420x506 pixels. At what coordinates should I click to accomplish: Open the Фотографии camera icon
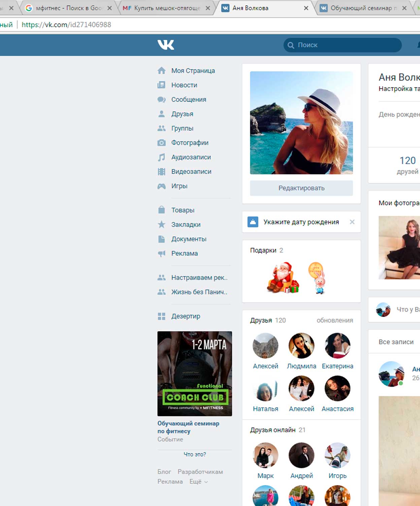[x=162, y=143]
